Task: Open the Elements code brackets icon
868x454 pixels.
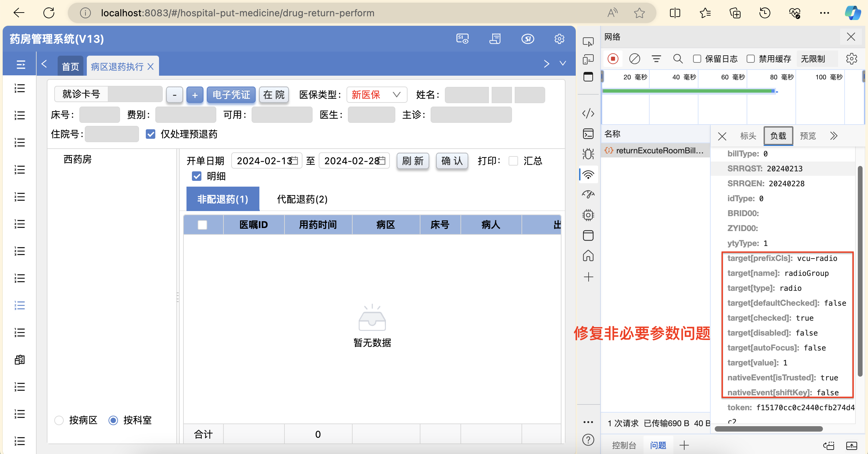Action: pyautogui.click(x=588, y=113)
